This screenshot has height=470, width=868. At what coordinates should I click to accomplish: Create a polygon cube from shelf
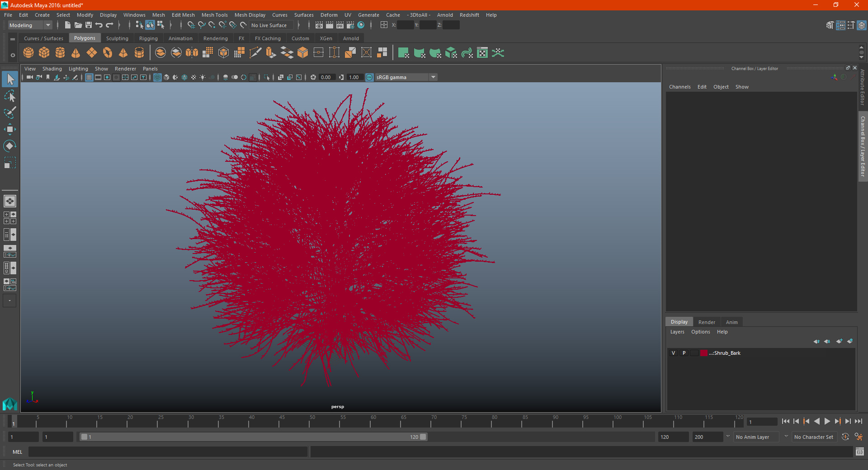click(x=44, y=53)
